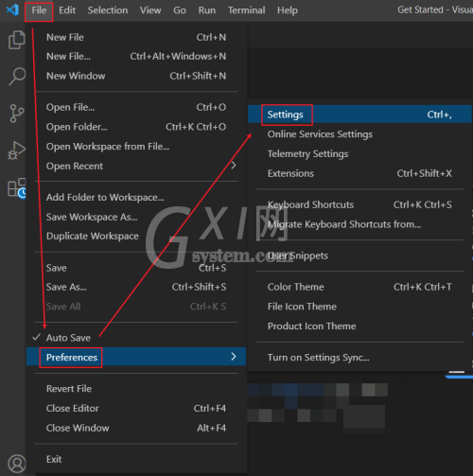Open Accounts icon at bottom of activity bar

[16, 464]
